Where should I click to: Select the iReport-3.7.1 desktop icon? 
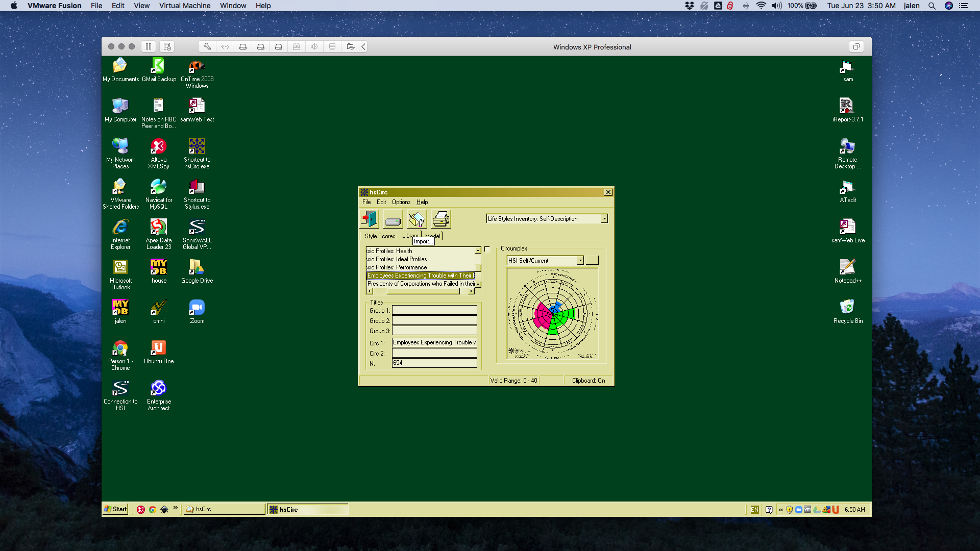(848, 110)
